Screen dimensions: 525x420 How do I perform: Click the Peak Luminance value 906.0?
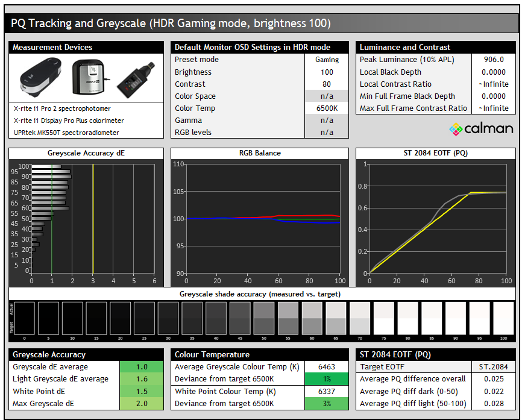click(x=494, y=60)
